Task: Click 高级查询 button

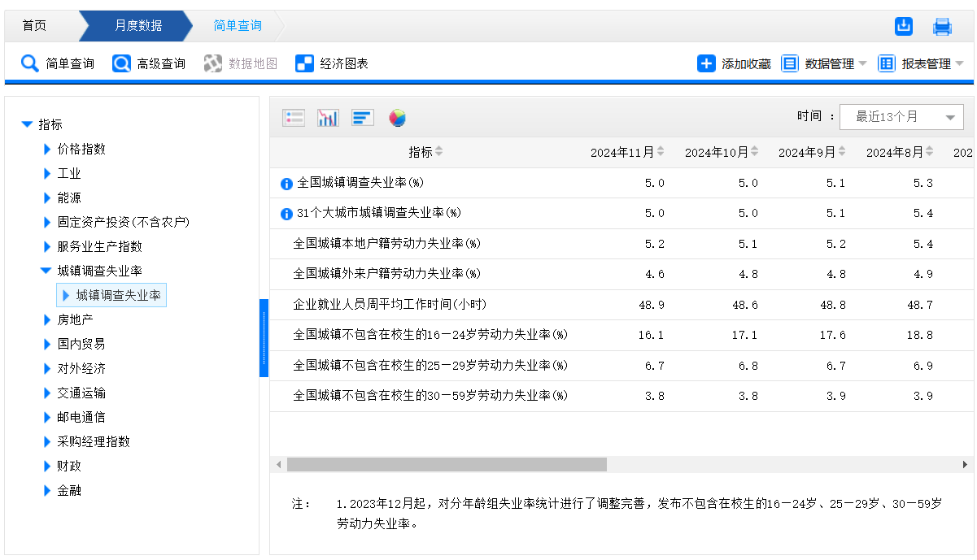Action: 149,63
